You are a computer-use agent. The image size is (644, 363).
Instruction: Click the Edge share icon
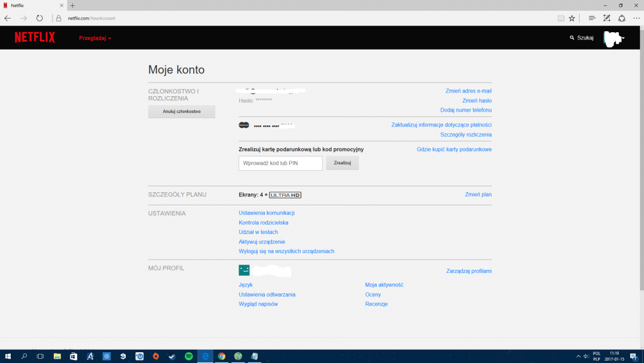tap(622, 19)
